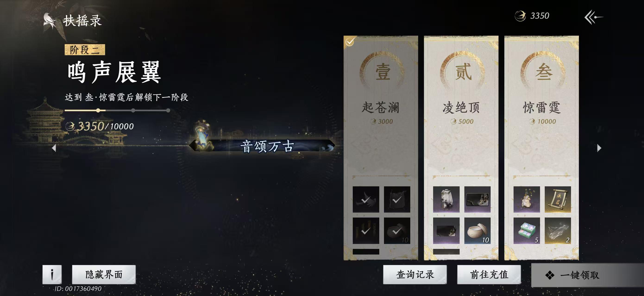This screenshot has width=644, height=296.
Task: Click the 查询记录 button
Action: [415, 274]
